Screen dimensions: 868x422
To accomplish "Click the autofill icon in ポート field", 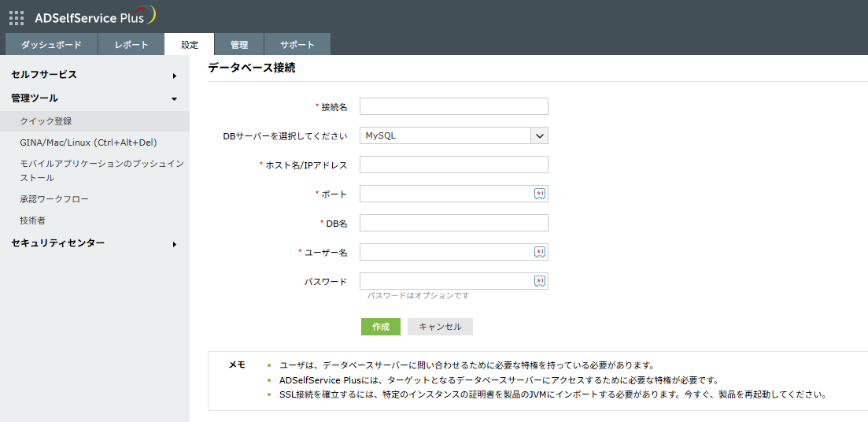I will coord(540,194).
